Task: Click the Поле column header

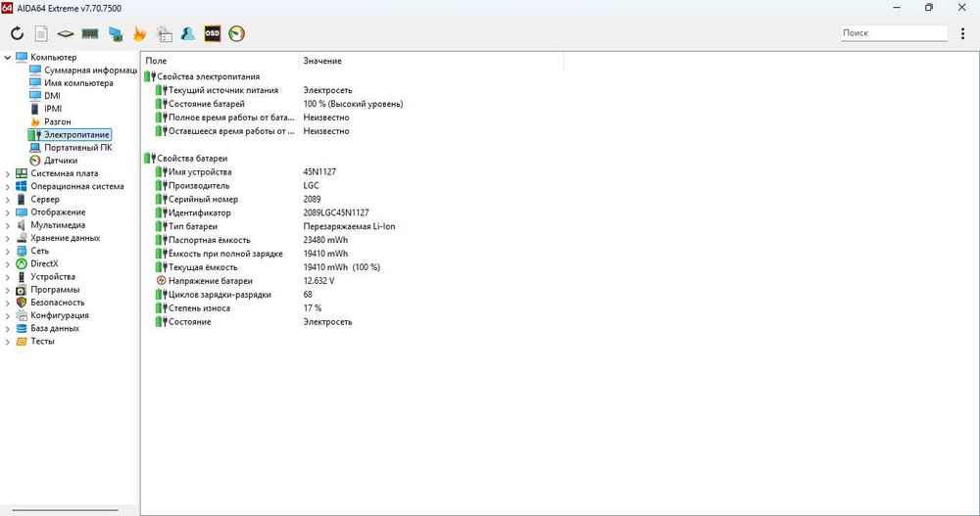Action: coord(220,61)
